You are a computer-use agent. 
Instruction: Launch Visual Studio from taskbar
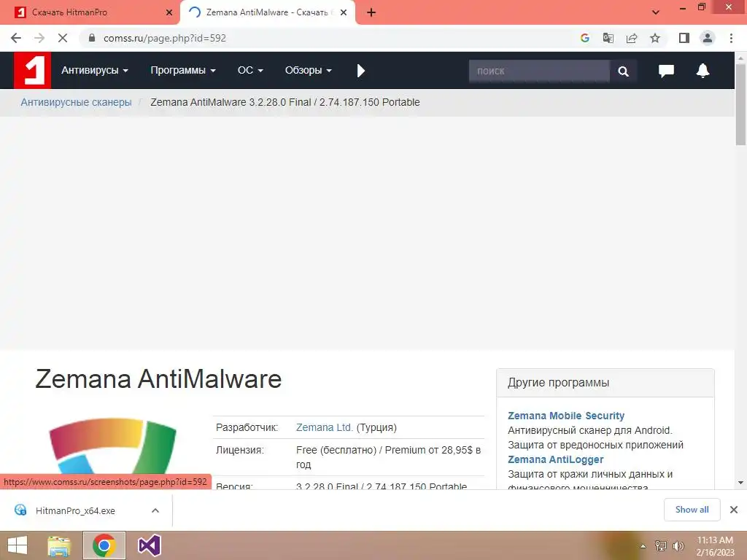pos(149,545)
